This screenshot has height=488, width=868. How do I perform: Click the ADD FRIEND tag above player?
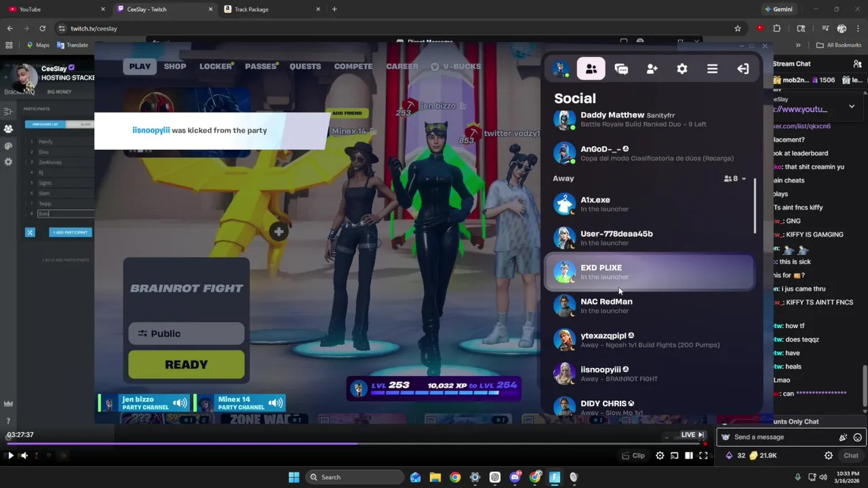coord(347,113)
